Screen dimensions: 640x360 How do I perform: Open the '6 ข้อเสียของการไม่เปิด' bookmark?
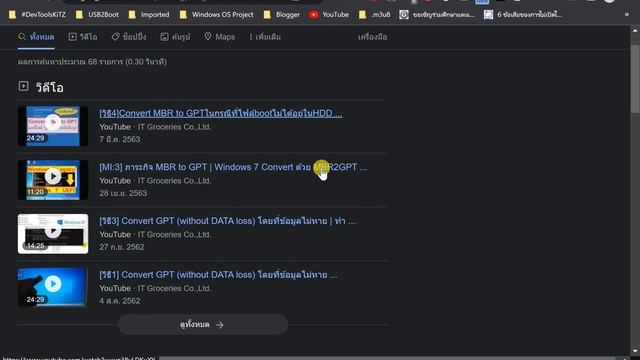pos(523,15)
